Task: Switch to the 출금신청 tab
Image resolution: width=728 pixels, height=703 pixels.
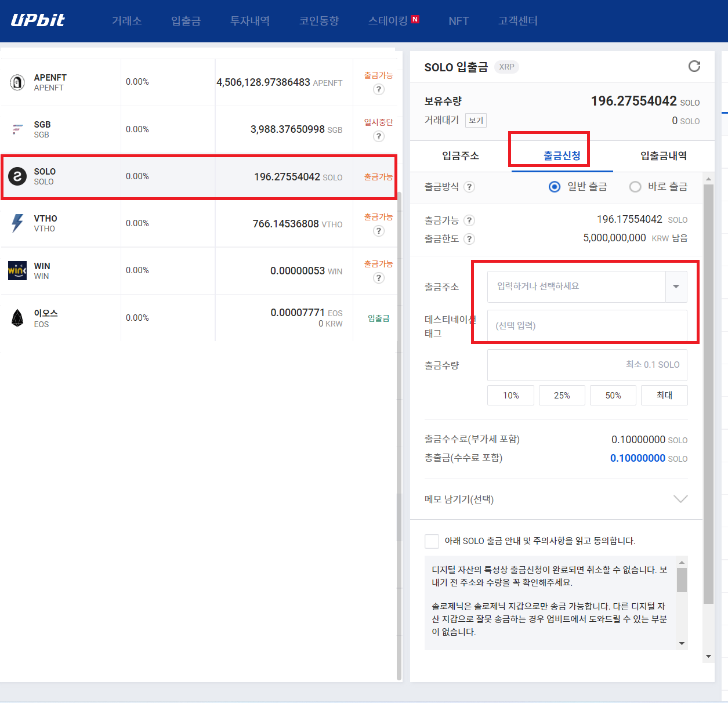Action: coord(562,156)
